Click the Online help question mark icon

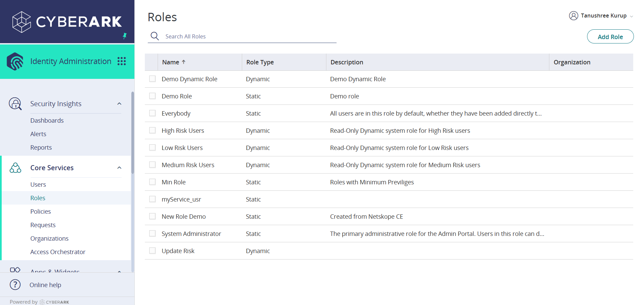pos(15,285)
